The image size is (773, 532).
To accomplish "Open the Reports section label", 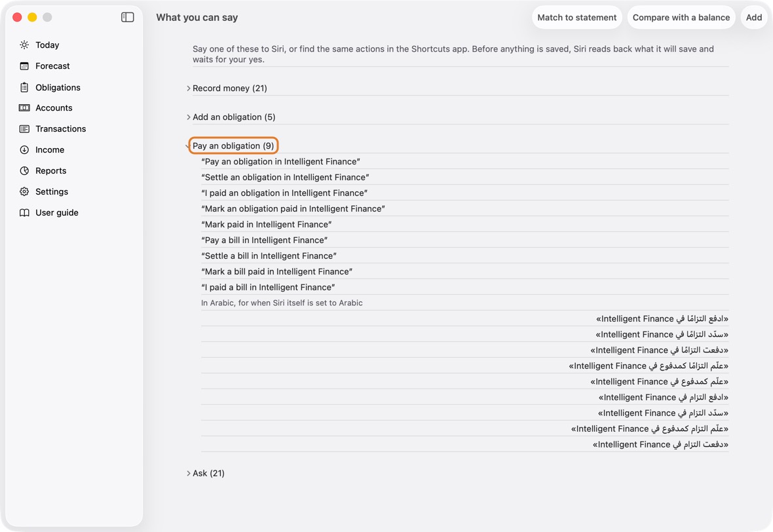I will pyautogui.click(x=51, y=170).
